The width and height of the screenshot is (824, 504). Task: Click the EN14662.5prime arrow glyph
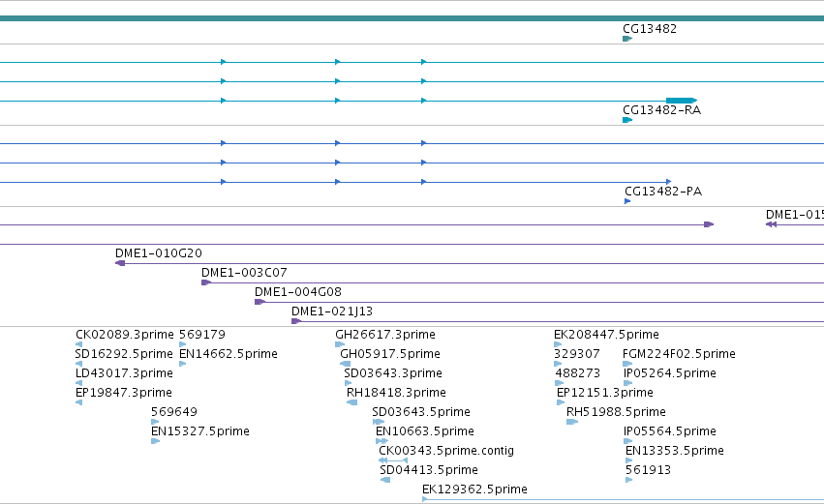pos(183,364)
